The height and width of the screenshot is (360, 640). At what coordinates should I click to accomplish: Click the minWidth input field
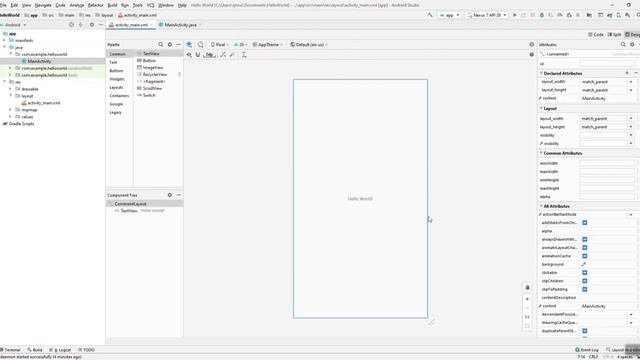pos(607,163)
